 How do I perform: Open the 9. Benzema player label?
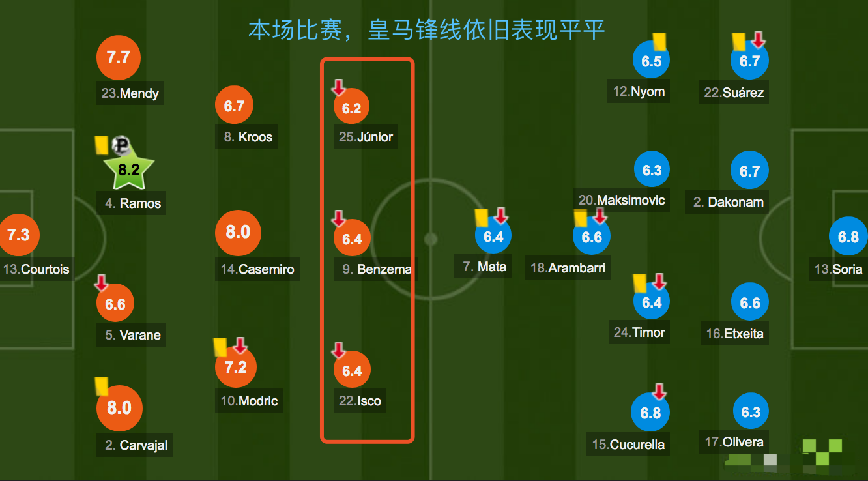(375, 269)
